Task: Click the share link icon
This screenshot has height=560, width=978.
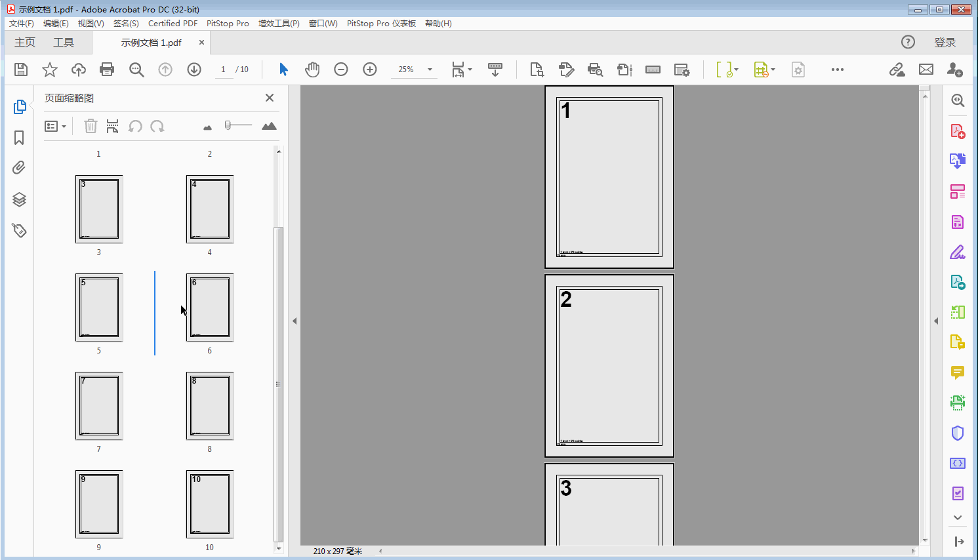Action: pos(897,70)
